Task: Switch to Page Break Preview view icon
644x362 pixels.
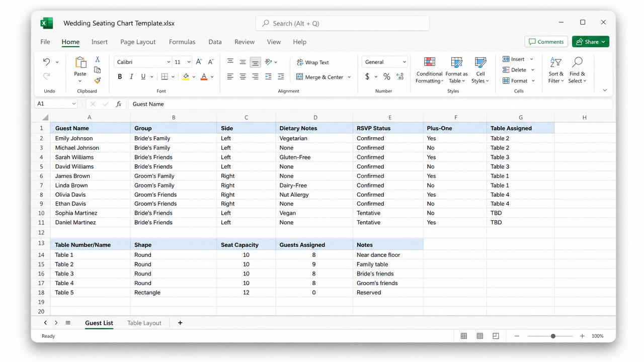Action: pos(496,336)
